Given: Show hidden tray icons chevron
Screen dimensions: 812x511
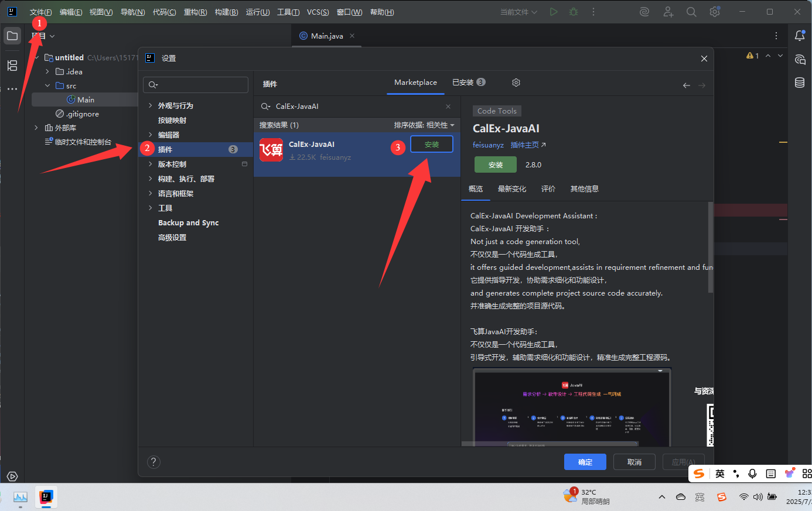Looking at the screenshot, I should click(662, 497).
